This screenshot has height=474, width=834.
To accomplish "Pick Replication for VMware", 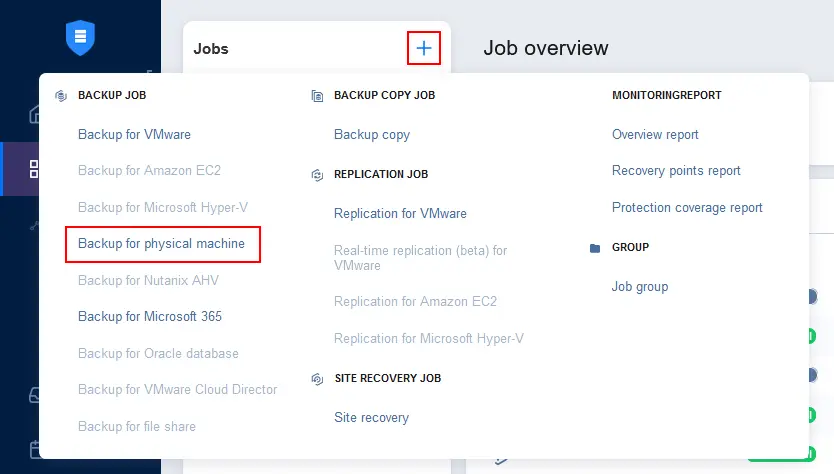I will coord(400,213).
